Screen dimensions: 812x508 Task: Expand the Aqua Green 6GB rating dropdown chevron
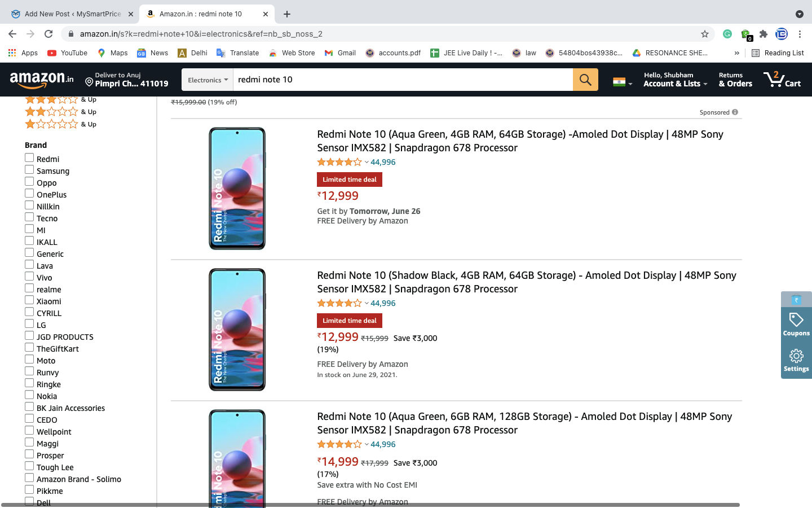(367, 445)
